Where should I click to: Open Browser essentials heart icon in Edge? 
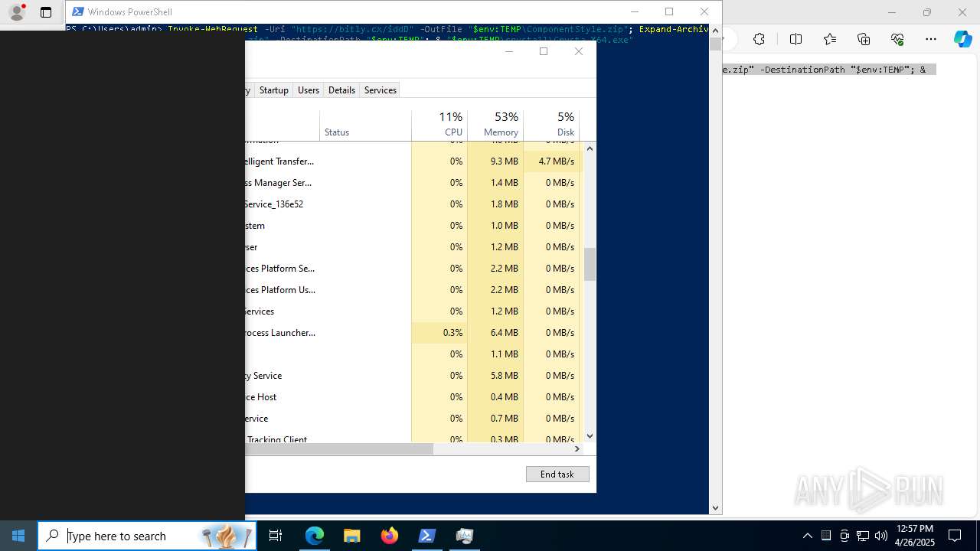coord(897,39)
